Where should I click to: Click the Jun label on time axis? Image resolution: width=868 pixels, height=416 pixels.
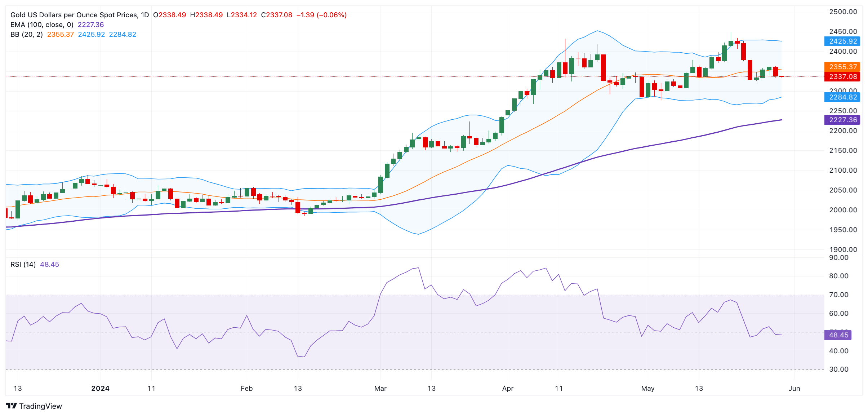point(794,388)
